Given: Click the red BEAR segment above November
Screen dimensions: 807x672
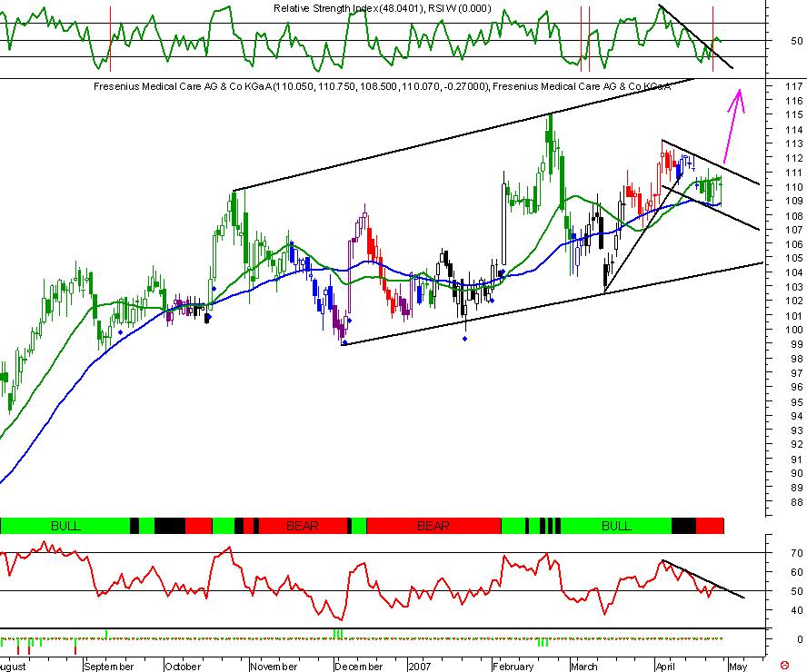Looking at the screenshot, I should pos(302,526).
